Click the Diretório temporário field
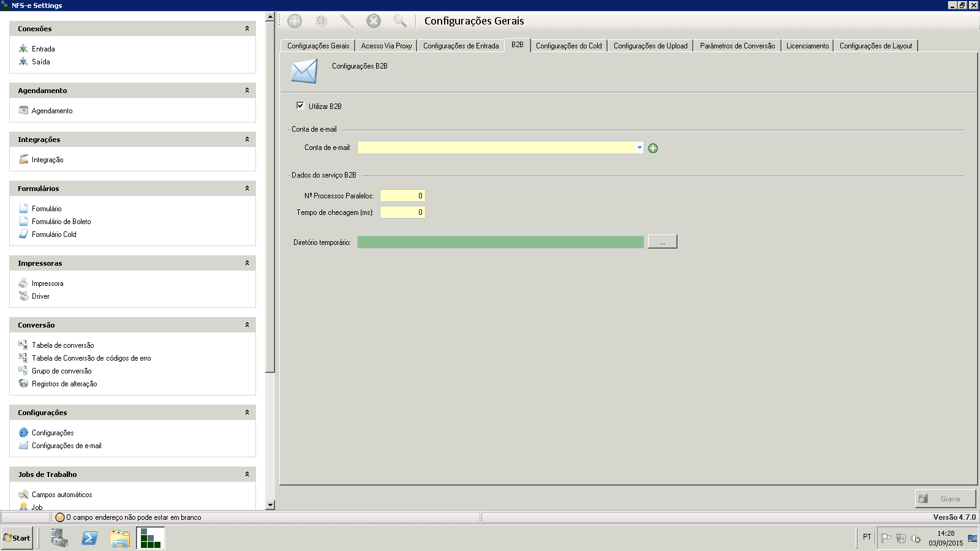The width and height of the screenshot is (980, 551). coord(500,242)
